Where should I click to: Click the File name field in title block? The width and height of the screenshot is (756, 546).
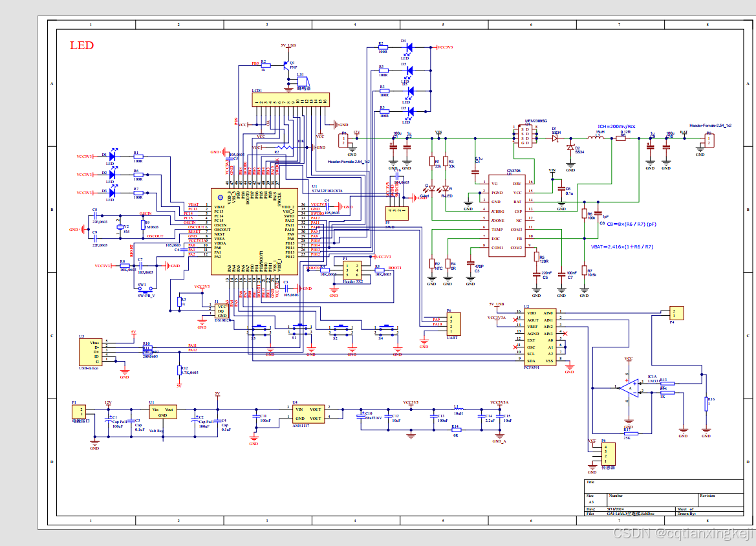click(x=630, y=514)
